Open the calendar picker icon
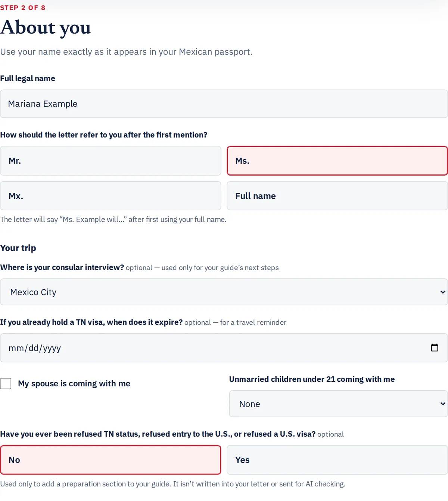Viewport: 448px width, 501px height. (435, 348)
